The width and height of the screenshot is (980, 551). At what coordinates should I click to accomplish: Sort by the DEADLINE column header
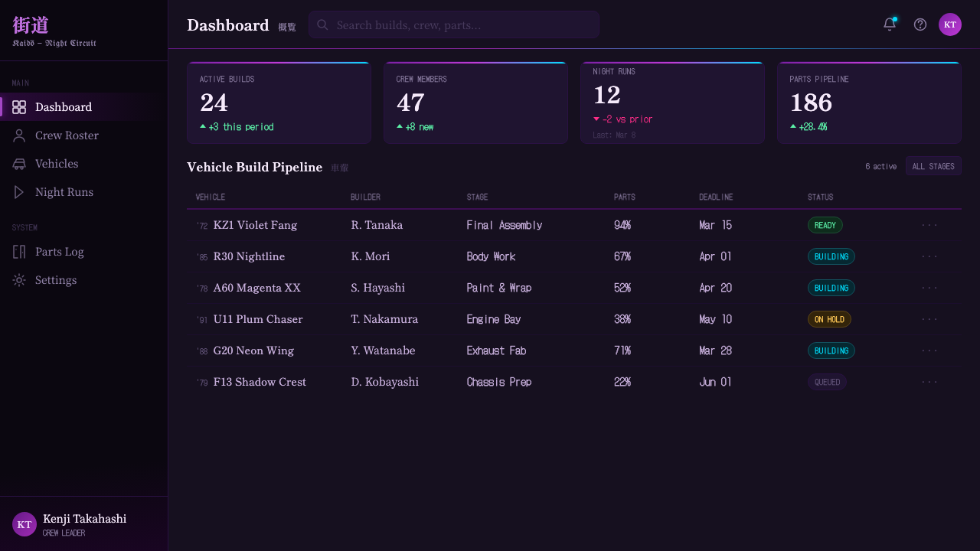pos(716,197)
